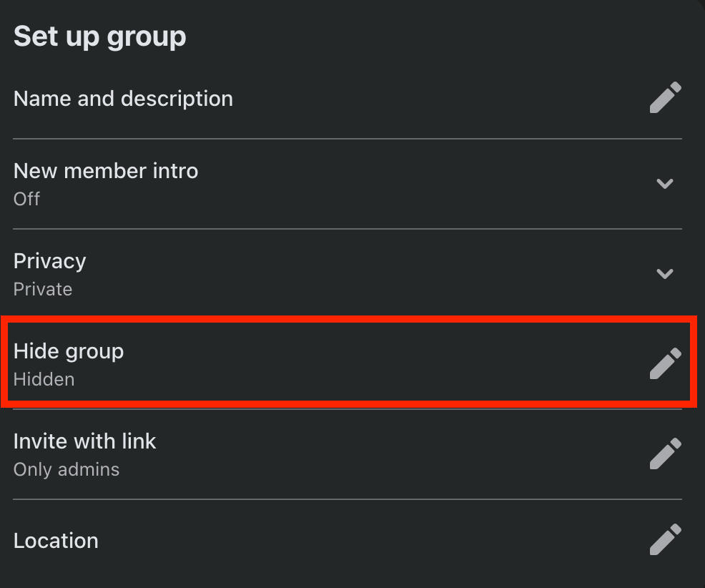Click the divider line under Name and description
The image size is (705, 588).
point(347,139)
